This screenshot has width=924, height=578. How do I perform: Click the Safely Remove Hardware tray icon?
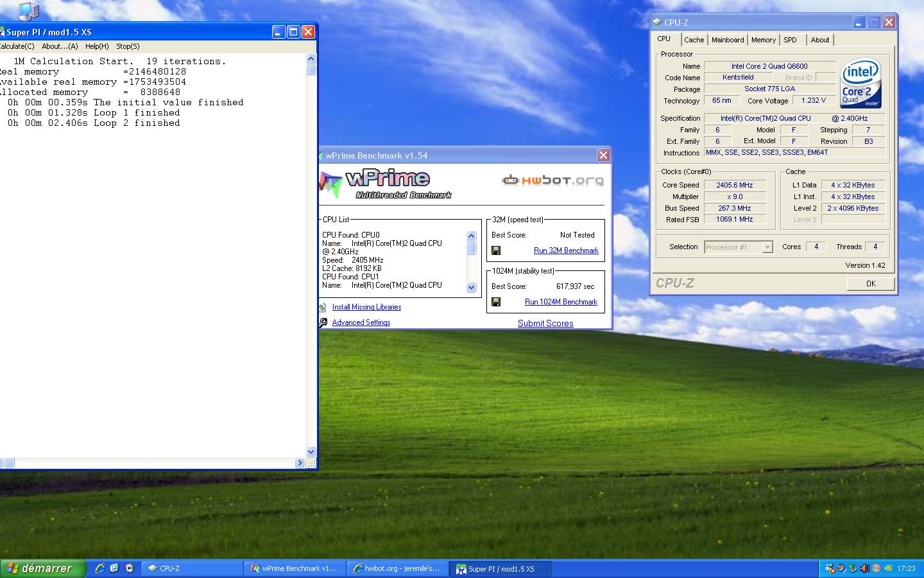(853, 568)
